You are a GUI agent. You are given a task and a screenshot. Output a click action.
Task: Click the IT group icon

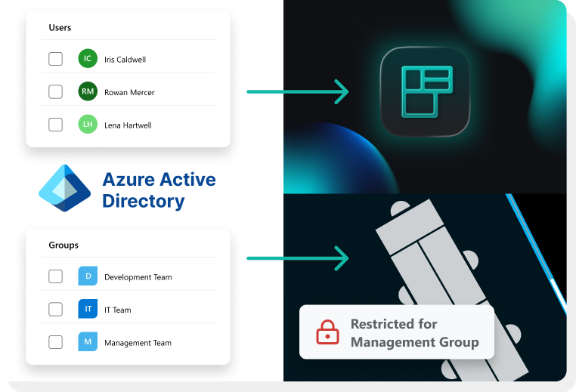88,309
